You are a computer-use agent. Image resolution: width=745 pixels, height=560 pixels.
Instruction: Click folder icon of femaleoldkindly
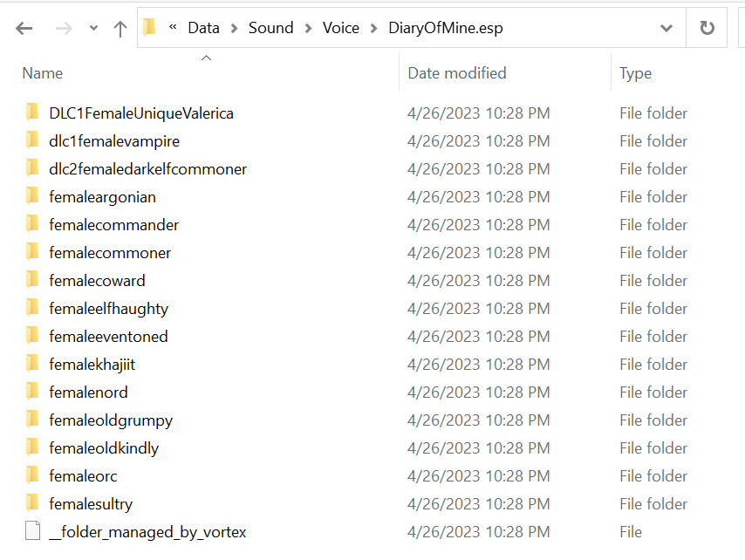pos(32,447)
